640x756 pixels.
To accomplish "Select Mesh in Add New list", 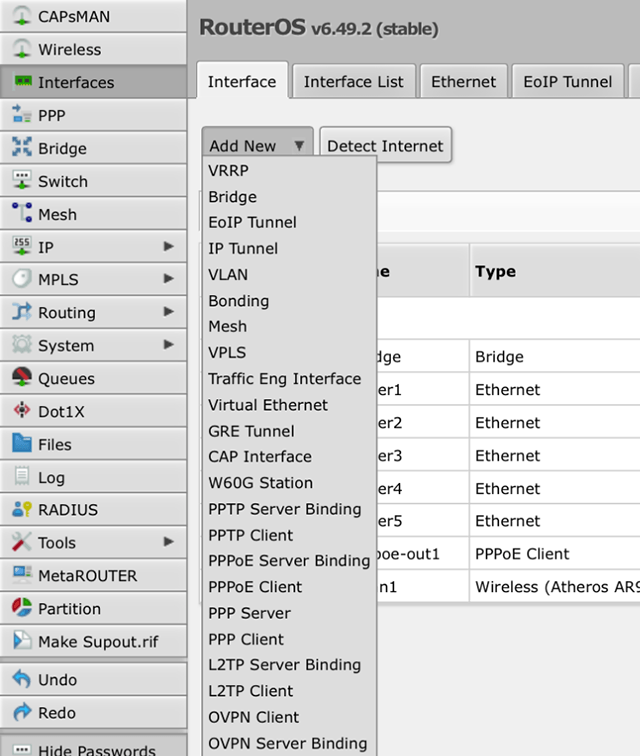I will [x=289, y=326].
